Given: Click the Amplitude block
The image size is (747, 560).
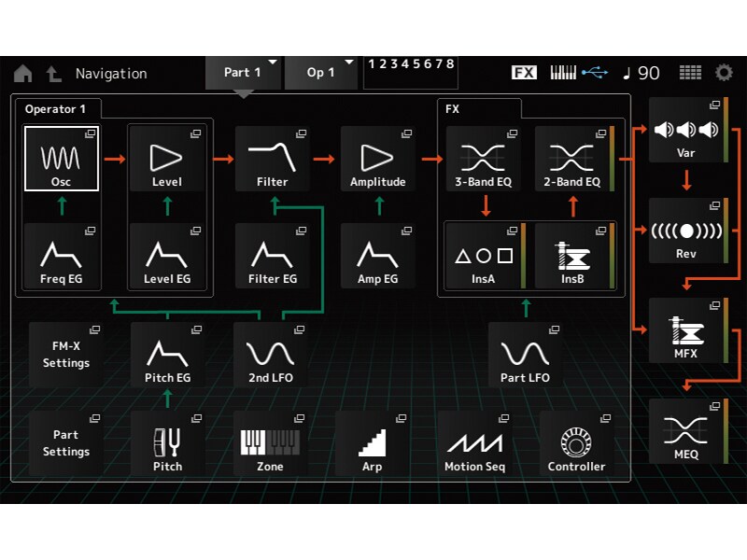Looking at the screenshot, I should click(x=378, y=159).
